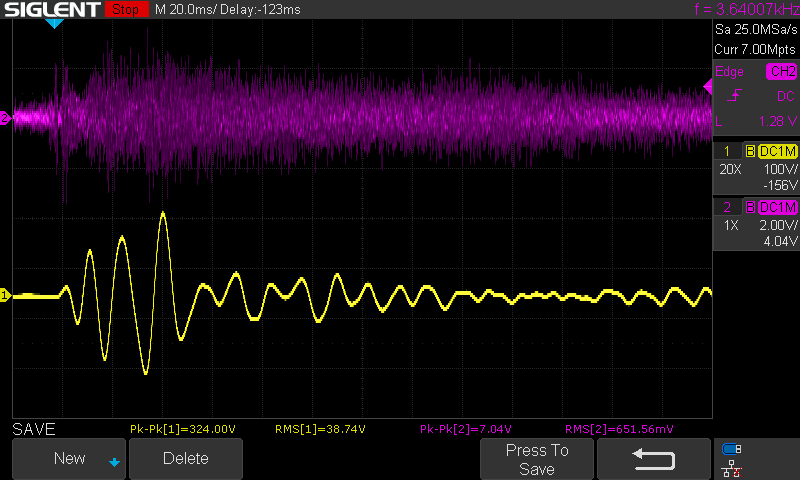The width and height of the screenshot is (800, 480).
Task: Click channel 1 DC1M coupling label
Action: pyautogui.click(x=777, y=151)
